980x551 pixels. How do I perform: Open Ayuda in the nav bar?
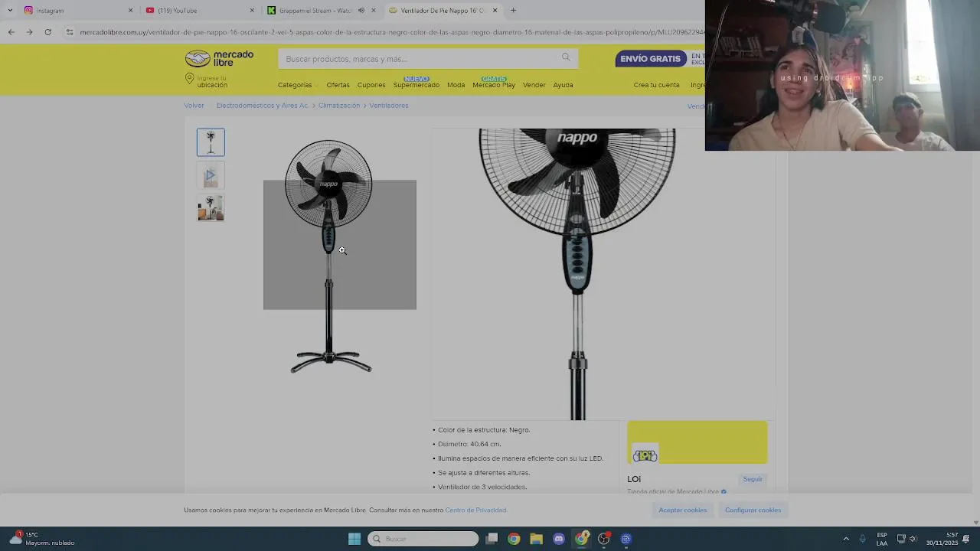[x=563, y=85]
